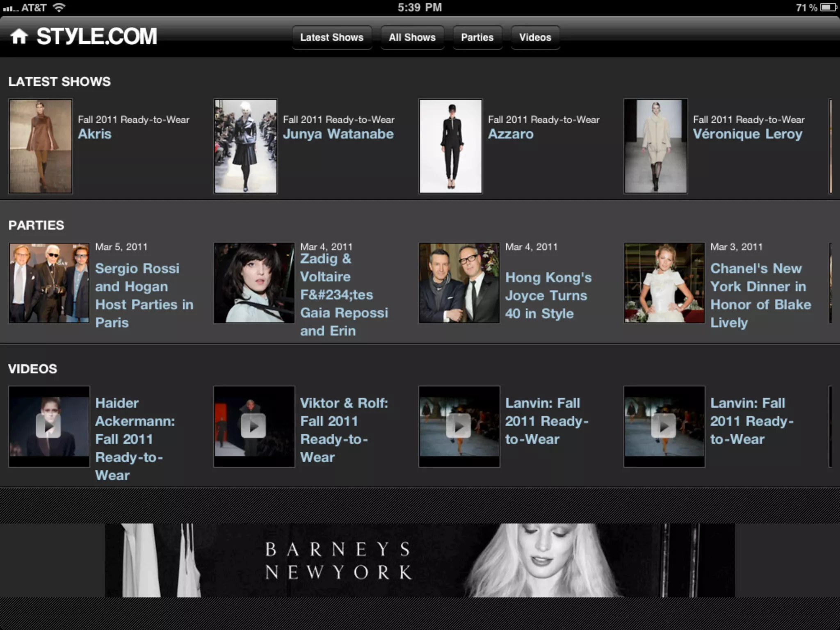Image resolution: width=840 pixels, height=630 pixels.
Task: Play the first Lanvin Fall 2011 video
Action: (459, 426)
